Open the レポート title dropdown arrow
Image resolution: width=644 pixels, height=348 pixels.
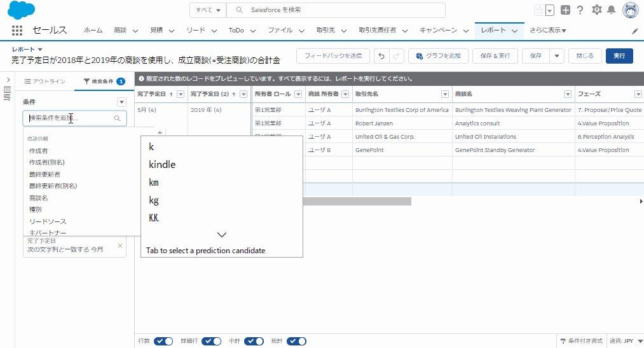pyautogui.click(x=40, y=49)
